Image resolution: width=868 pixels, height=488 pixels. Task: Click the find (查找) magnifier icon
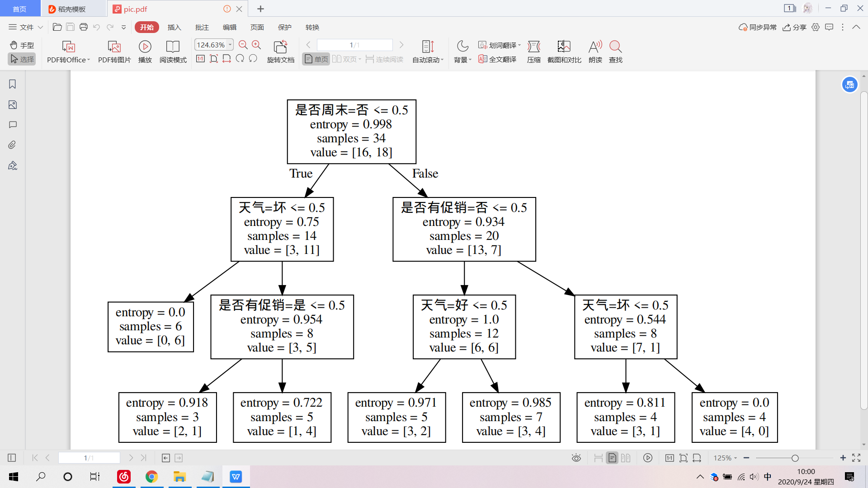point(615,47)
